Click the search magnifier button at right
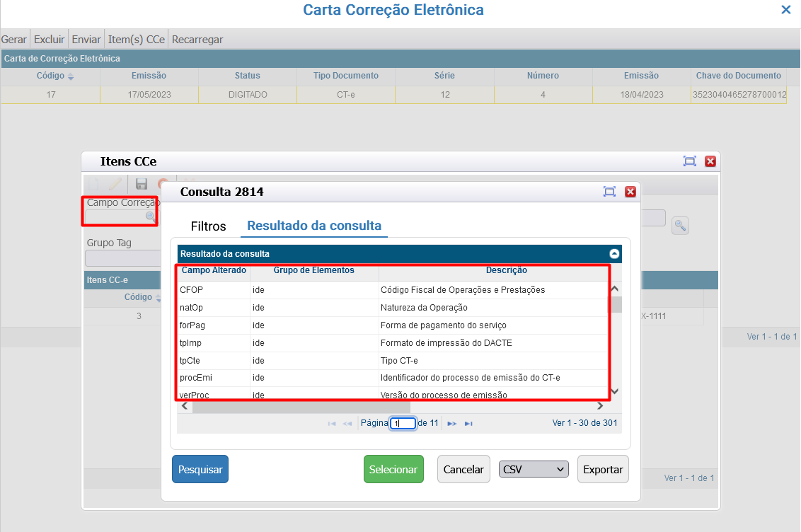 pyautogui.click(x=680, y=226)
